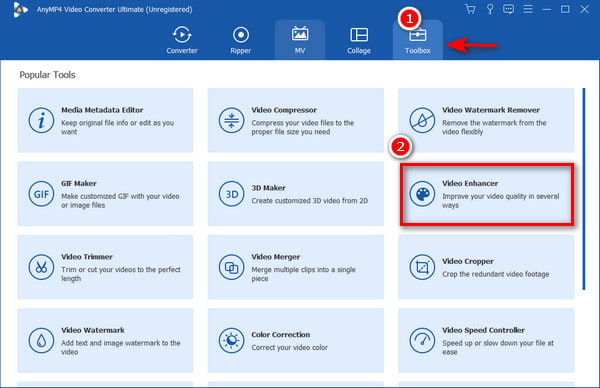Click the Video Compressor icon
Viewport: 600px width, 388px height.
pyautogui.click(x=231, y=121)
